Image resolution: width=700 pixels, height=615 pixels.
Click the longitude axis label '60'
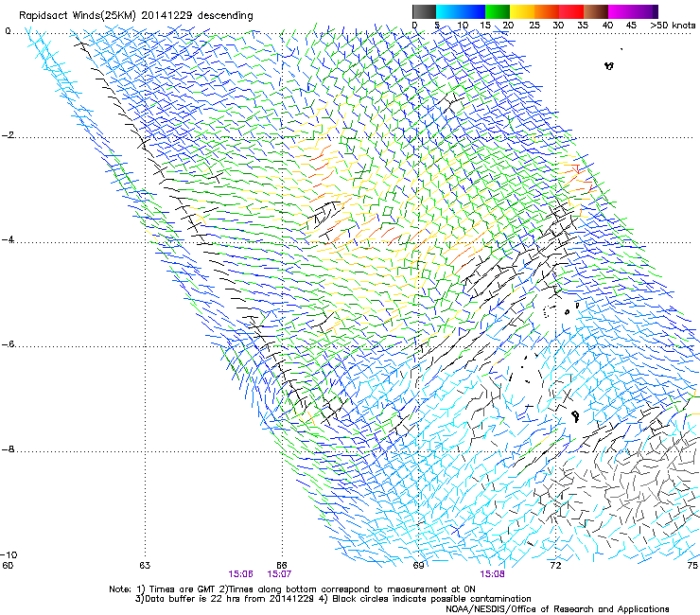click(8, 566)
